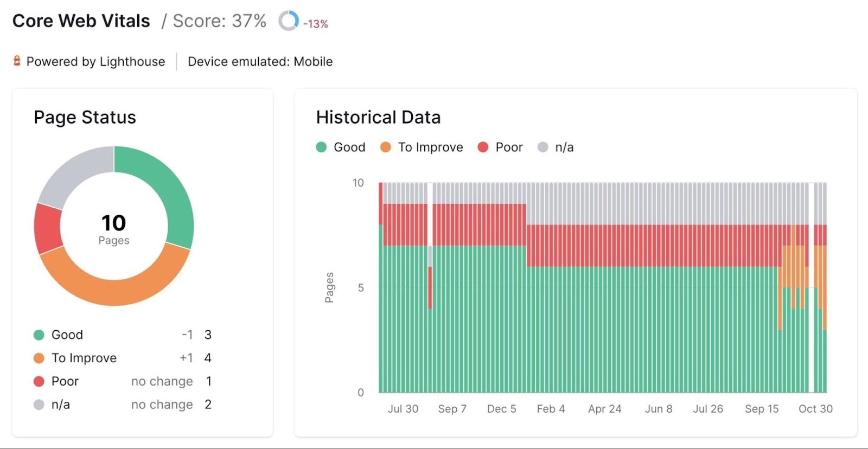Screen dimensions: 868x449
Task: Click the Lighthouse logo icon
Action: (17, 61)
